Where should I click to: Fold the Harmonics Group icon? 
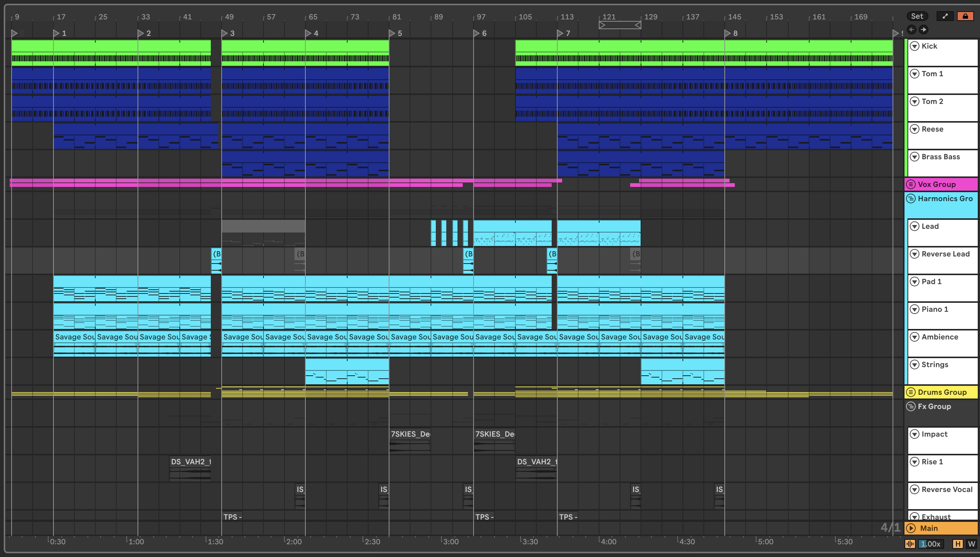pyautogui.click(x=911, y=199)
